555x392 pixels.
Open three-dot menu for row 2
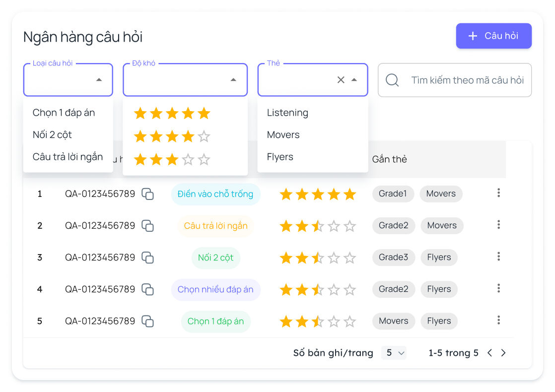click(x=498, y=225)
